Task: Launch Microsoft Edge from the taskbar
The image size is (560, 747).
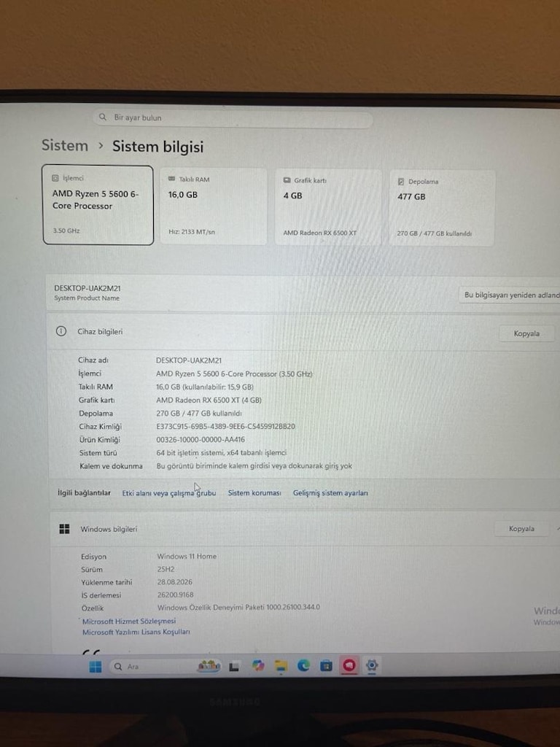Action: click(303, 665)
